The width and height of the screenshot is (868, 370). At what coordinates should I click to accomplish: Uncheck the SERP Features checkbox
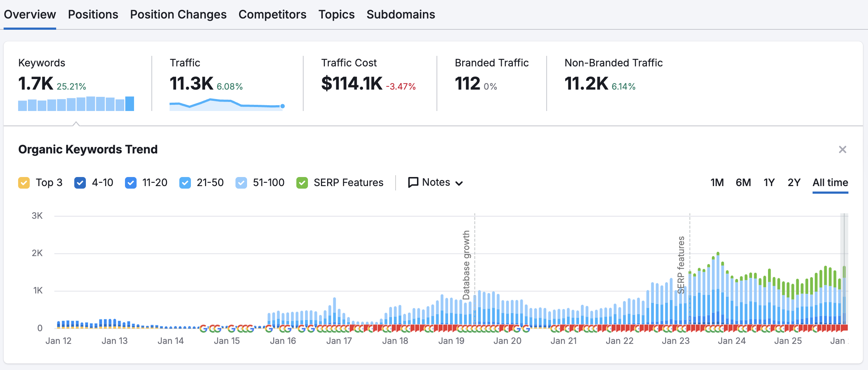[x=302, y=182]
